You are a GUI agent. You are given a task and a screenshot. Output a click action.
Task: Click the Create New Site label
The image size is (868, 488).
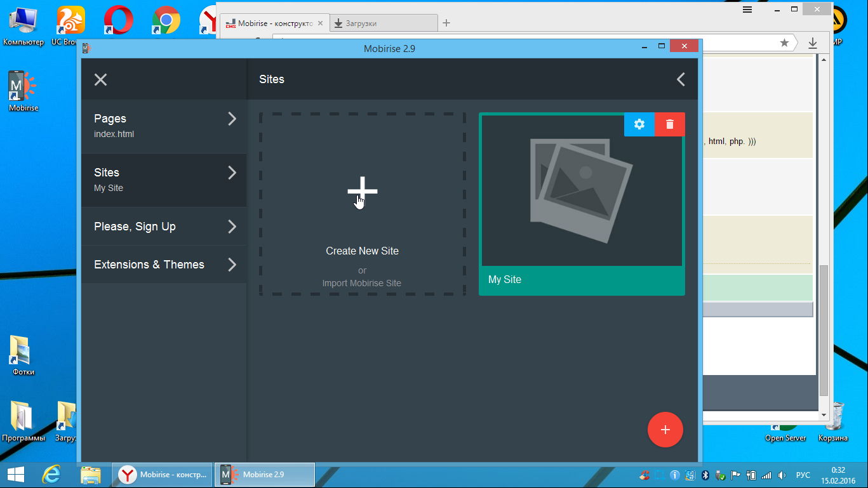click(362, 251)
